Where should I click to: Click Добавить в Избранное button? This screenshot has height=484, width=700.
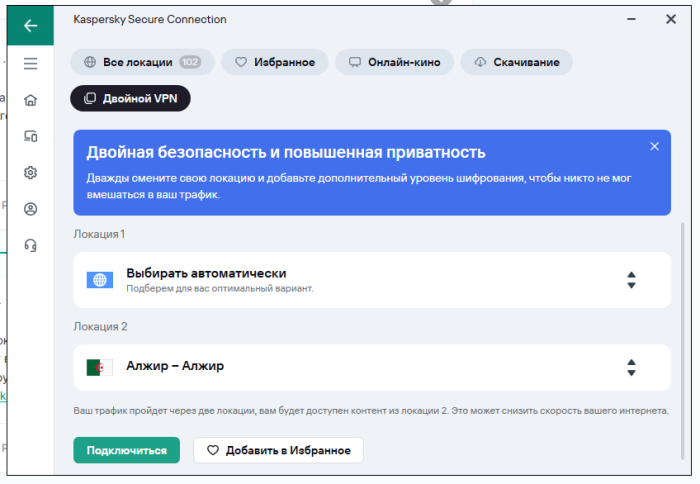click(x=279, y=450)
